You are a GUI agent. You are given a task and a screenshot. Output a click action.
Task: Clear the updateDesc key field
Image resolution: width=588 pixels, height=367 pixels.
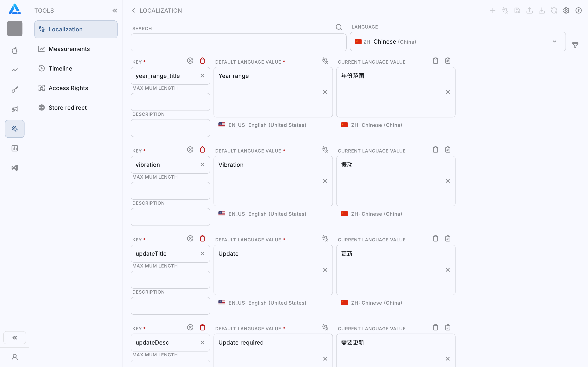coord(202,342)
